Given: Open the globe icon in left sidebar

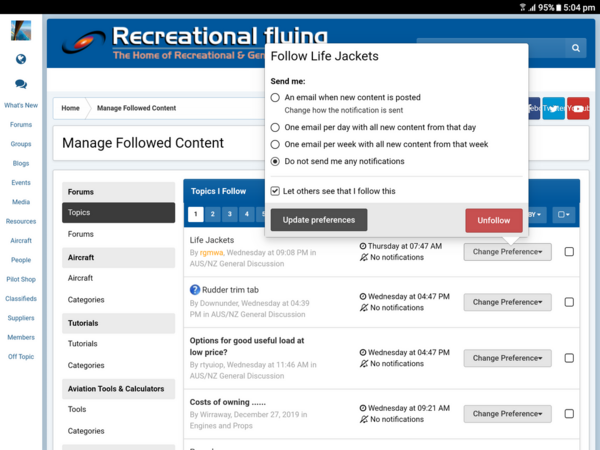Looking at the screenshot, I should 21,59.
